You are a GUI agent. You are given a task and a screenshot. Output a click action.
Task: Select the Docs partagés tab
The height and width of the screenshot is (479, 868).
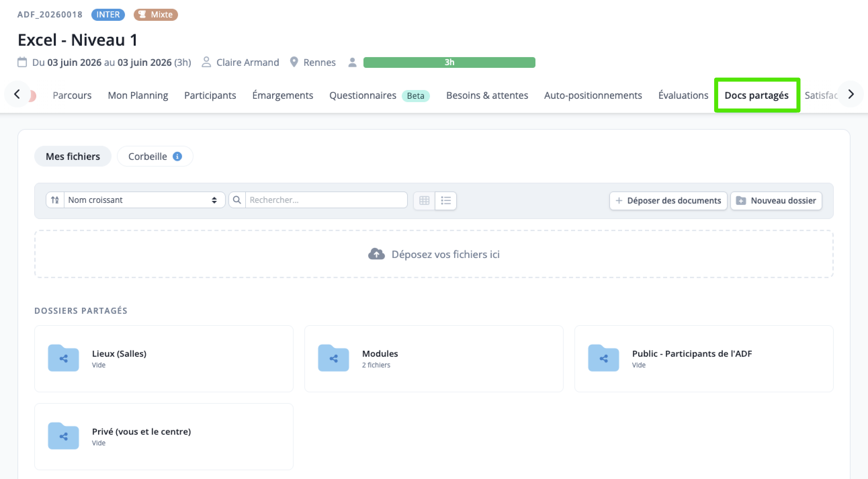pos(756,95)
